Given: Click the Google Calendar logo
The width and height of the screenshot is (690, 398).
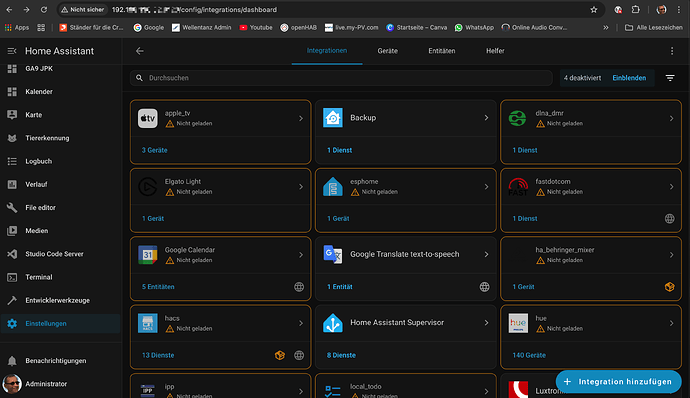Looking at the screenshot, I should coord(147,255).
